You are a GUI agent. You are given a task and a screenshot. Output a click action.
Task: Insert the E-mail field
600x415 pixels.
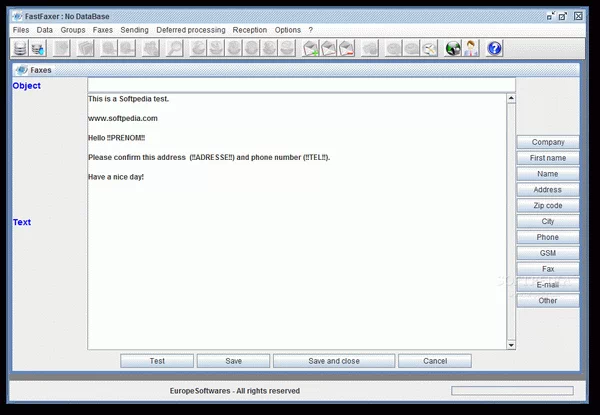(548, 285)
